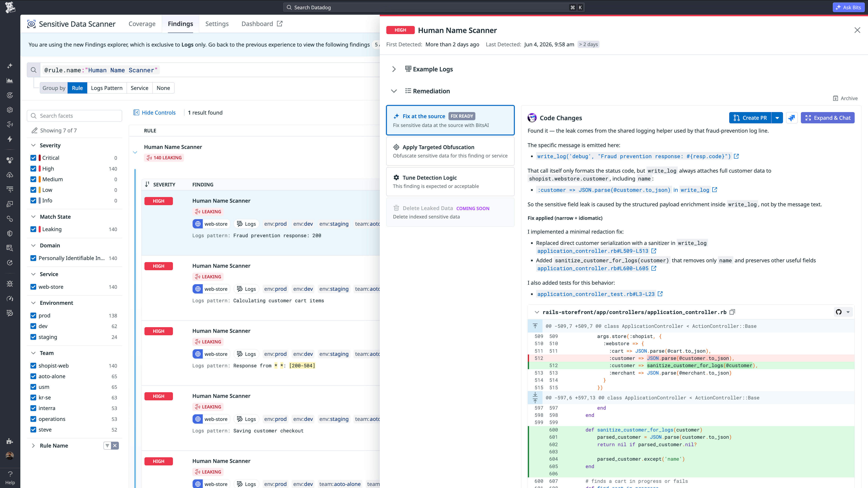
Task: Select the Fix at the source option
Action: [450, 120]
